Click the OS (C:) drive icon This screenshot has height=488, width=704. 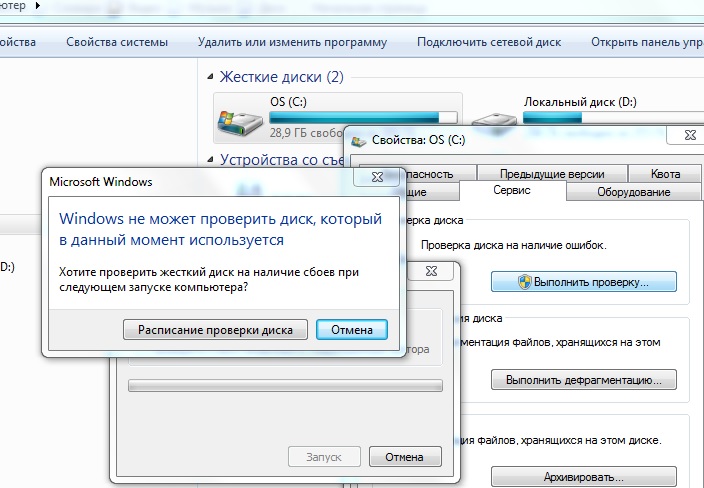coord(240,123)
